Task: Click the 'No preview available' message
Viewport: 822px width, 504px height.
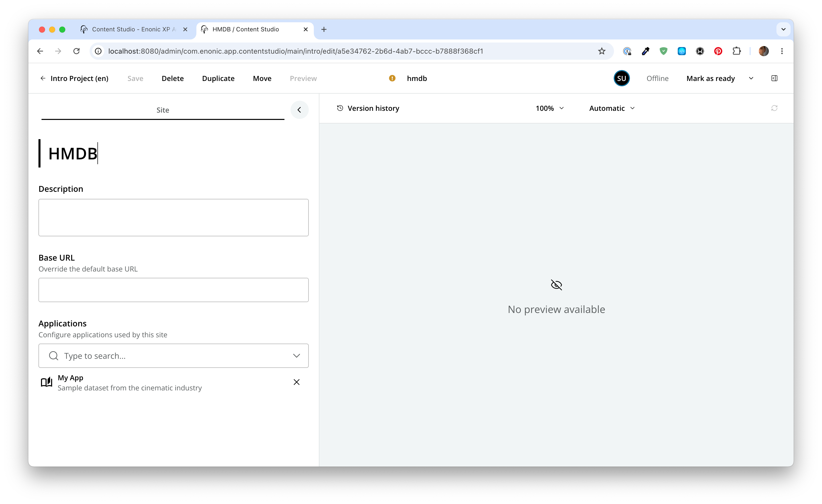Action: click(556, 309)
